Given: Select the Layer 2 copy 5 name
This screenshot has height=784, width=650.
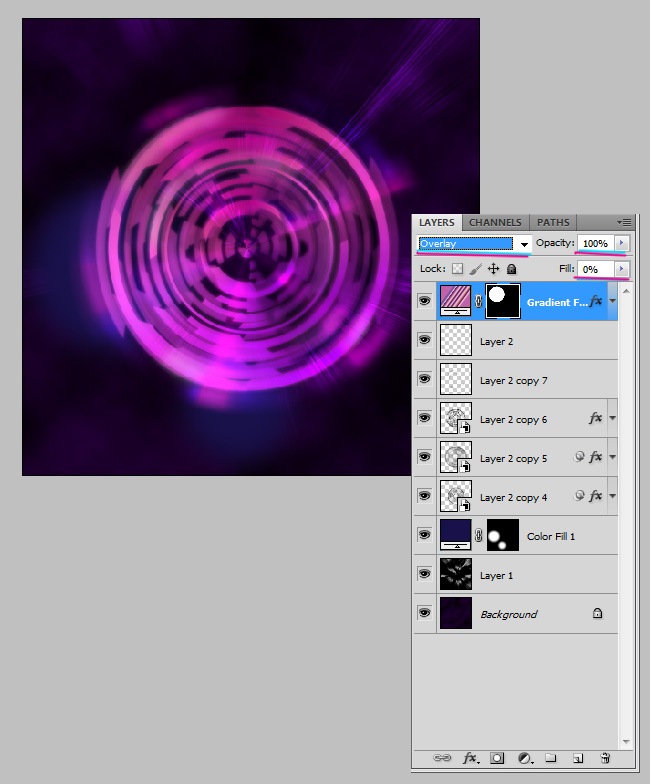Looking at the screenshot, I should click(x=514, y=458).
